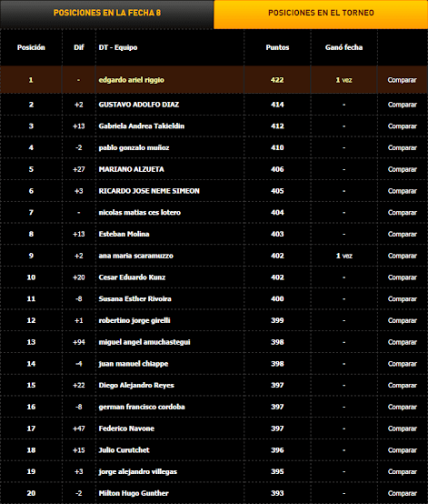
Task: Click german francisco cordoba name
Action: tap(142, 407)
